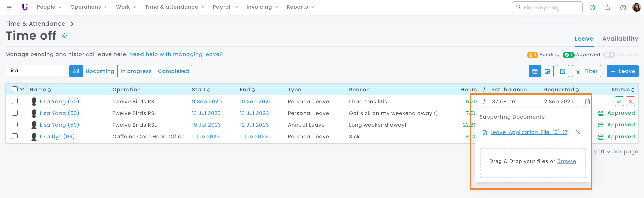Screen dimensions: 644x198
Task: Open Time off settings gear icon
Action: pyautogui.click(x=64, y=36)
